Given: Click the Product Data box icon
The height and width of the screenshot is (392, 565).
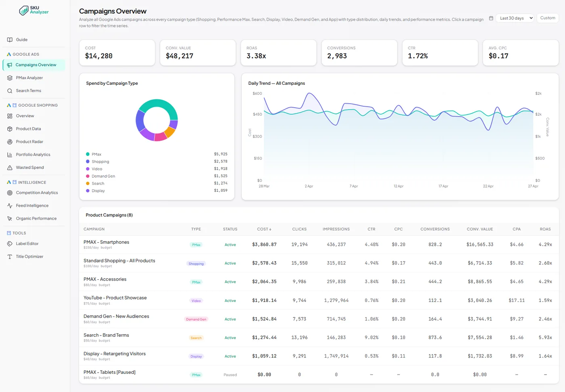Looking at the screenshot, I should click(x=10, y=129).
